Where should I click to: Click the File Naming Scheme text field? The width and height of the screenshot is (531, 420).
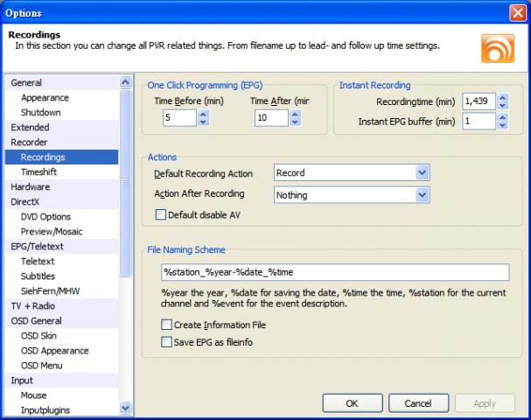335,272
